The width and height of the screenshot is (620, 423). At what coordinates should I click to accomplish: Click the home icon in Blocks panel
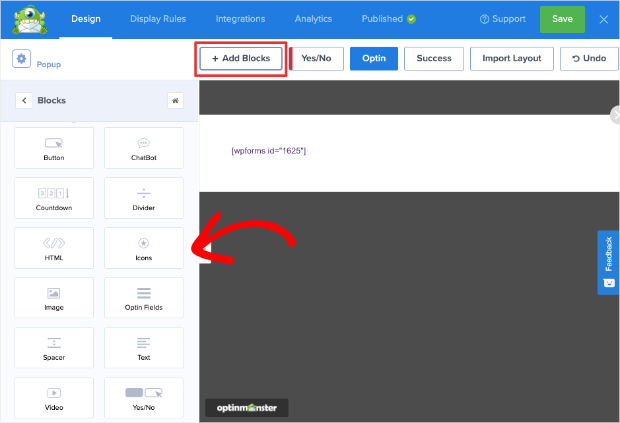(175, 100)
